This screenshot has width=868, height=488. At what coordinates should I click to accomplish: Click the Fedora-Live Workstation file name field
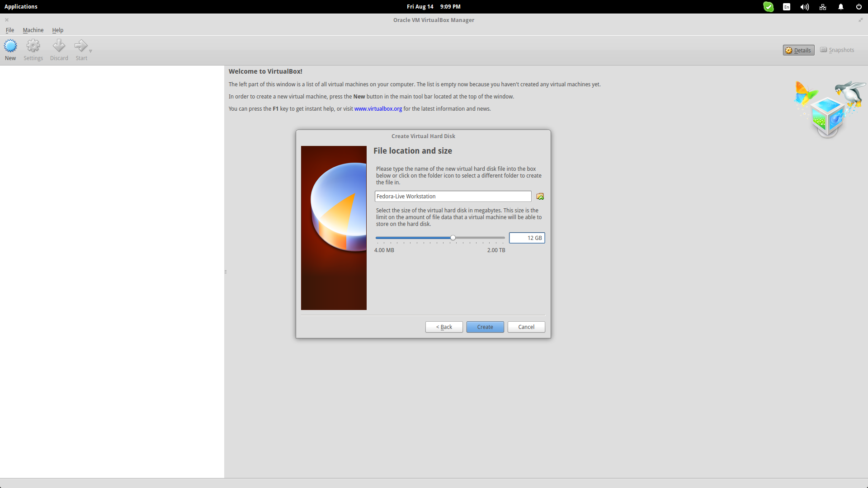pyautogui.click(x=453, y=197)
